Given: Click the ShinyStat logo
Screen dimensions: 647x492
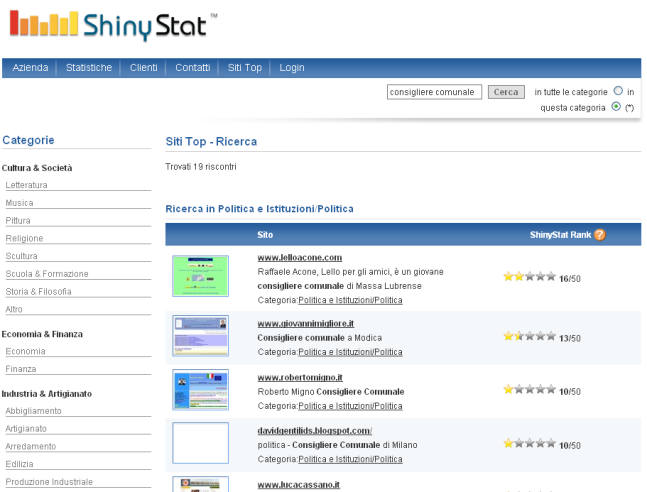Looking at the screenshot, I should (x=113, y=26).
